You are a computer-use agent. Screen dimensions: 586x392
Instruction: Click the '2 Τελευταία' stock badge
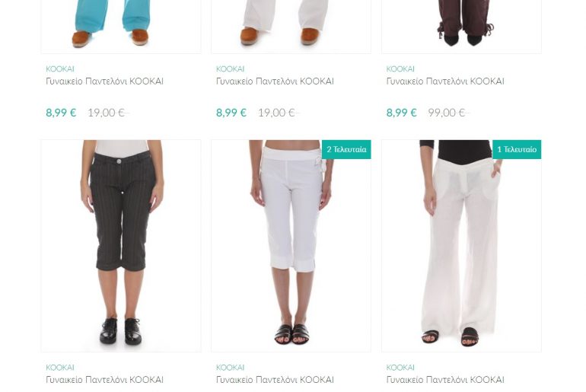pyautogui.click(x=346, y=149)
